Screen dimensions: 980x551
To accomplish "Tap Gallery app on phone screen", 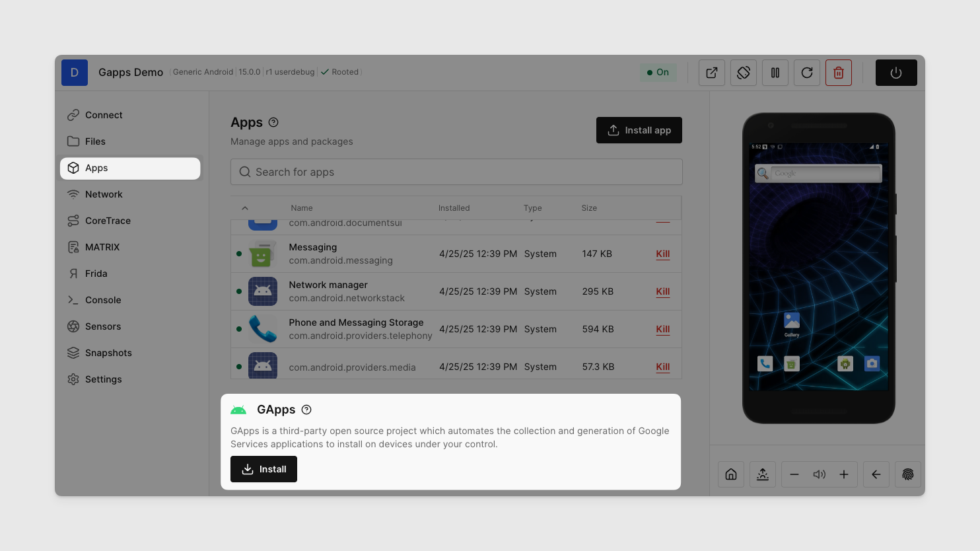I will pos(792,324).
